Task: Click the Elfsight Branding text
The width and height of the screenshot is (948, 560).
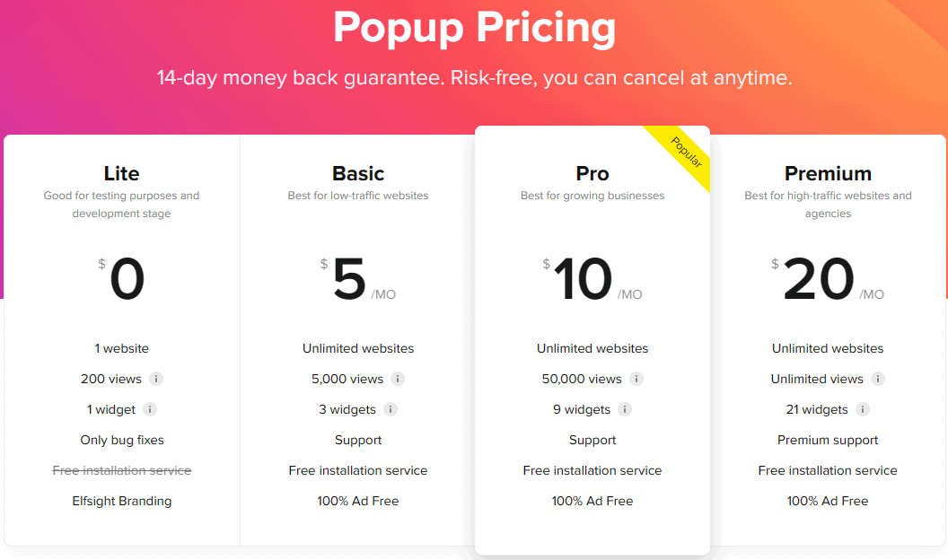Action: point(121,501)
